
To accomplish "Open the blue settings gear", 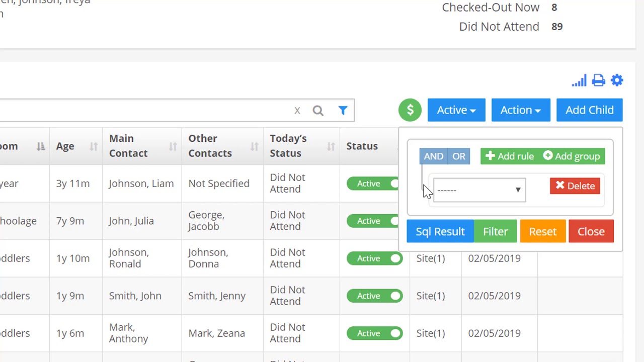I will [617, 81].
